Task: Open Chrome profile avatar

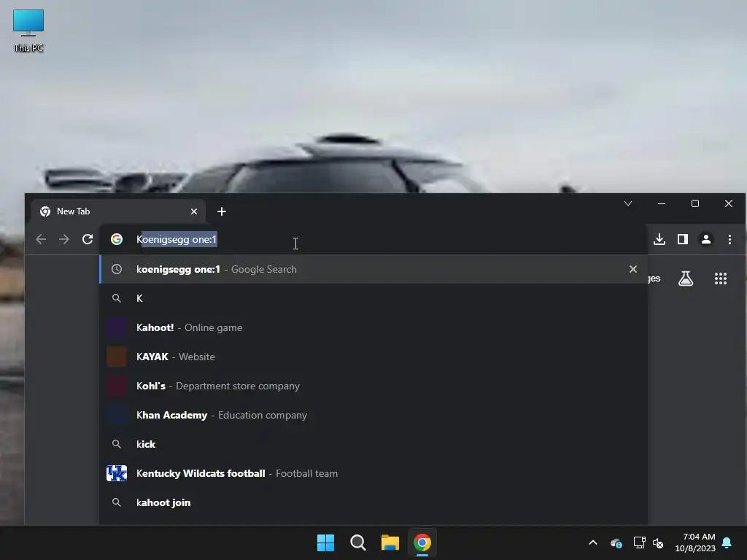Action: tap(706, 239)
